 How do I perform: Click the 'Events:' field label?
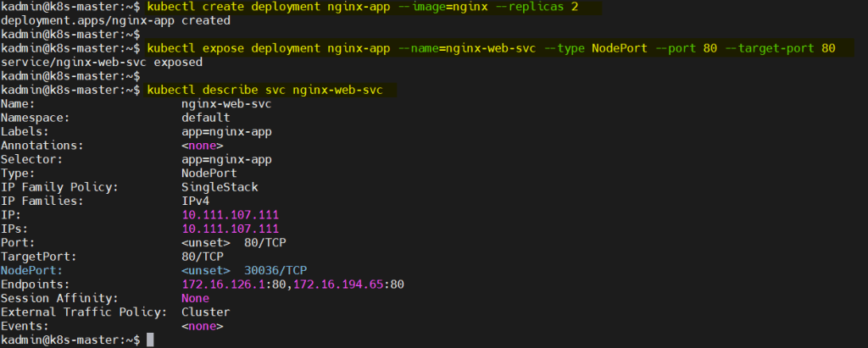click(25, 326)
